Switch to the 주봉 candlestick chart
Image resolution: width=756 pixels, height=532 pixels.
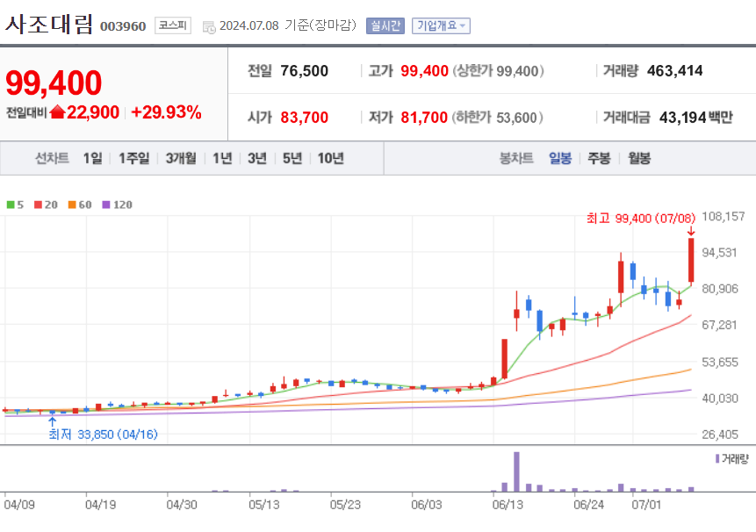coord(600,158)
